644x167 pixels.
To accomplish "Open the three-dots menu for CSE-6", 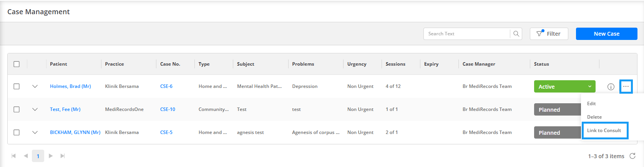I will [626, 86].
